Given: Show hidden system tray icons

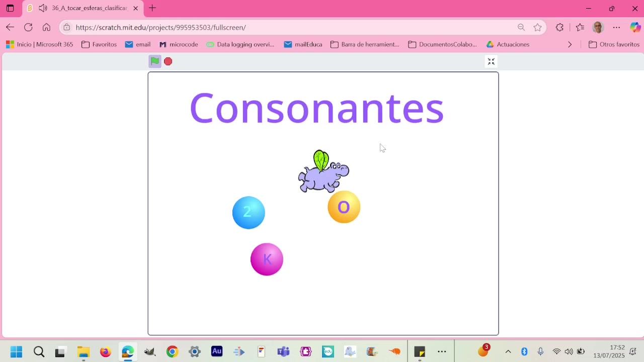Looking at the screenshot, I should (x=508, y=351).
